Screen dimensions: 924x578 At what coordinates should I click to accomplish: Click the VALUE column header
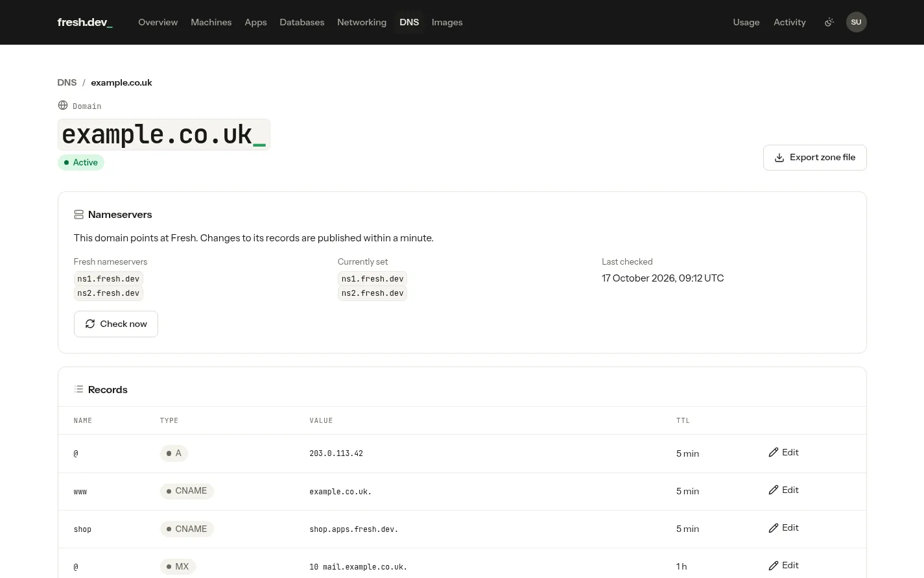(x=321, y=420)
